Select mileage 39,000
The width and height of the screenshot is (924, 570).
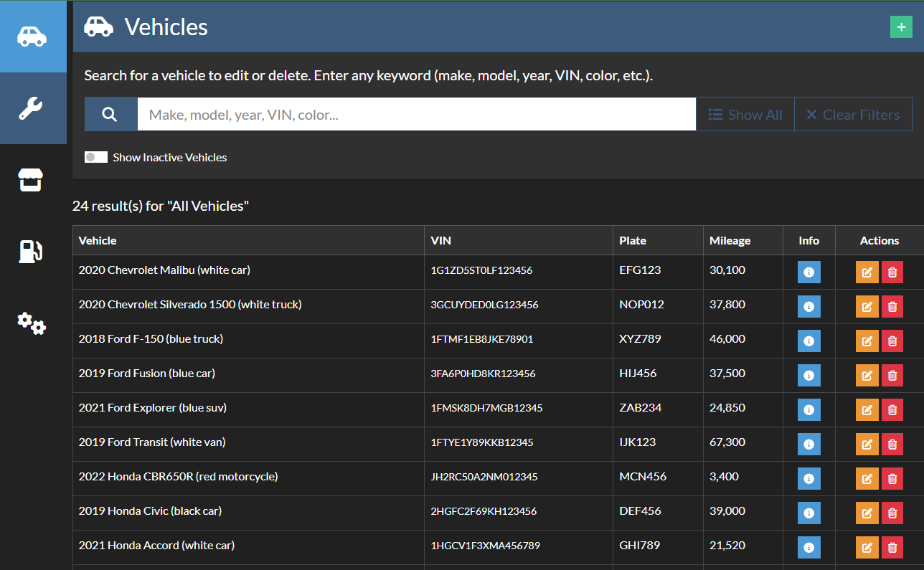click(x=727, y=511)
